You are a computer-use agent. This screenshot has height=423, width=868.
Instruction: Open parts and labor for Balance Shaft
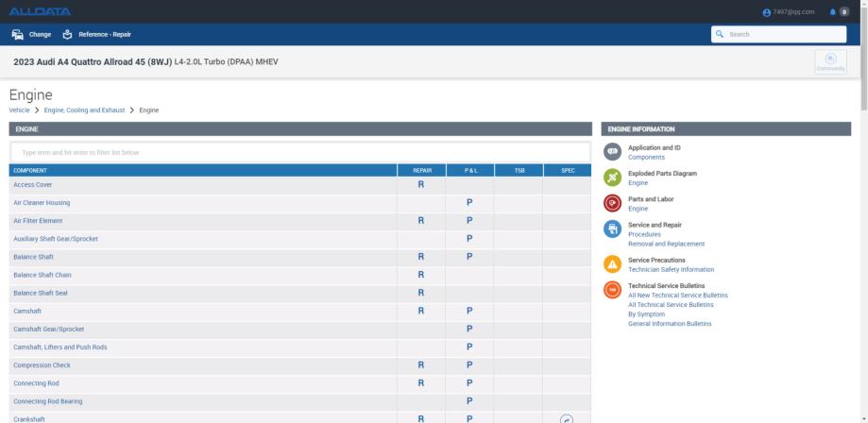click(469, 257)
